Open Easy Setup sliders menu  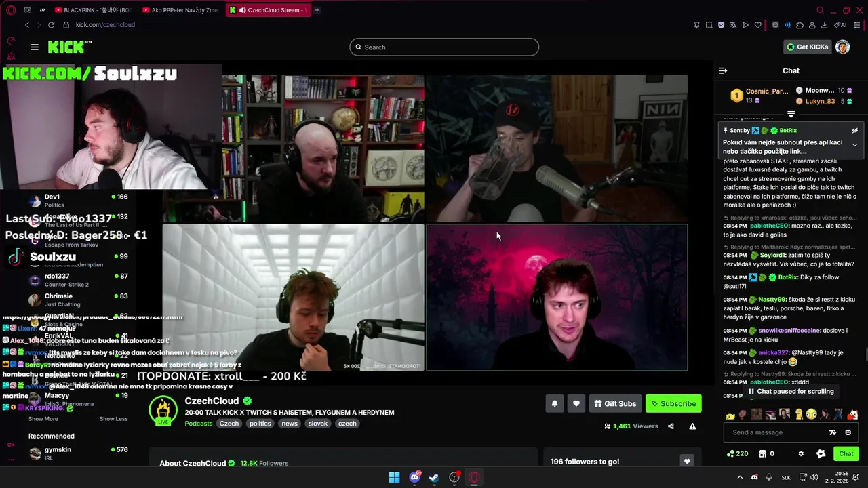point(857,25)
